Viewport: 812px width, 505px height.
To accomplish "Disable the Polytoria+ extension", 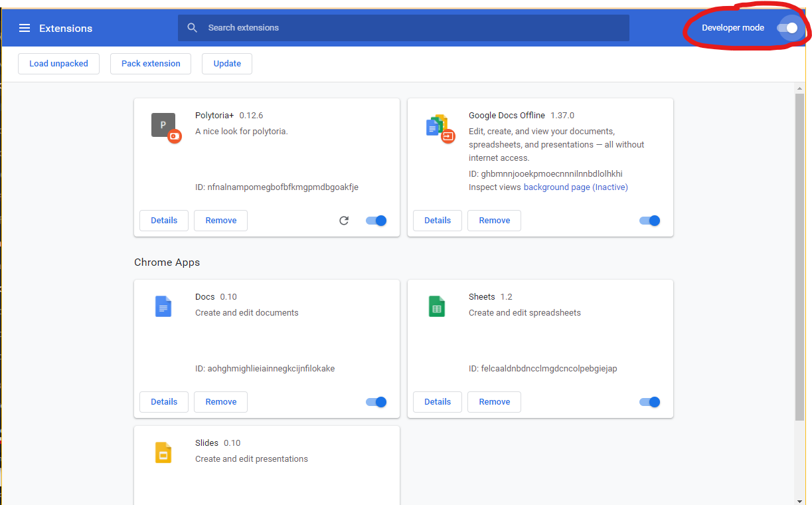I will pos(376,220).
